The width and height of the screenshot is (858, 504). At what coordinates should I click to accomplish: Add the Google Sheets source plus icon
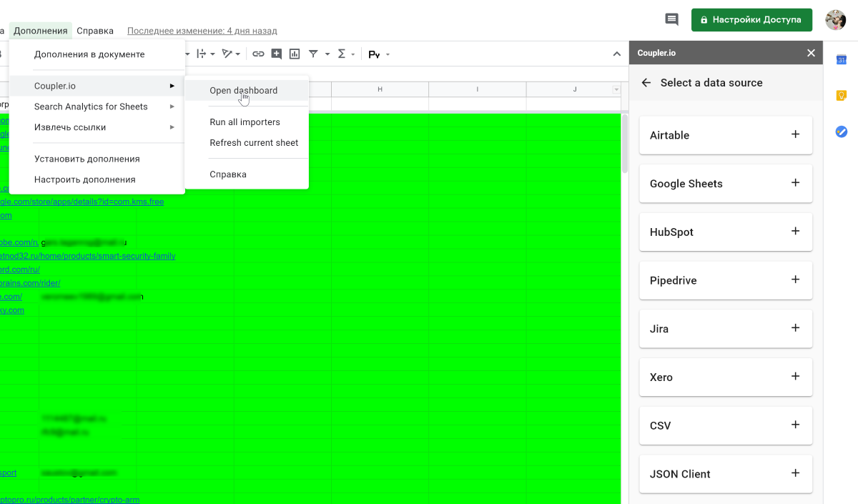[795, 183]
